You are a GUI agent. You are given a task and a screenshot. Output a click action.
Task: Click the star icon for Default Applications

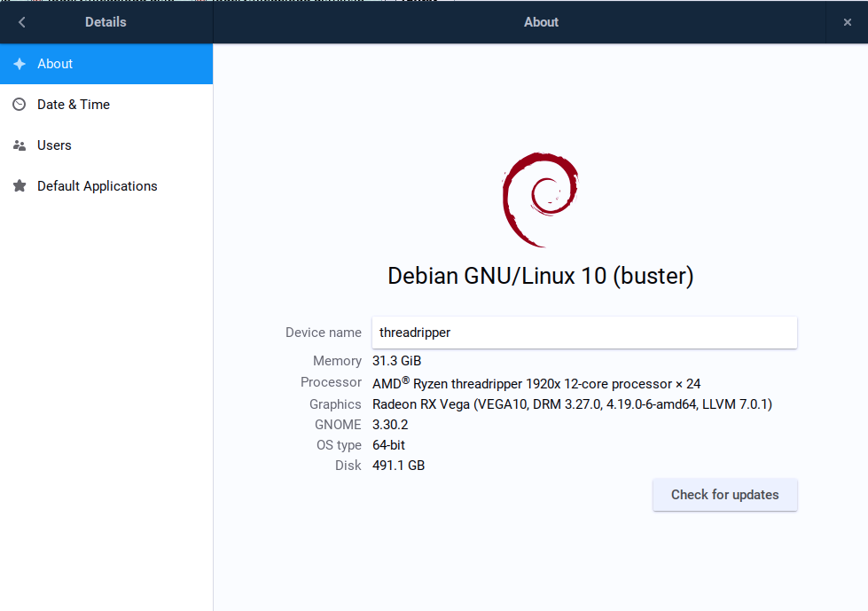point(20,186)
